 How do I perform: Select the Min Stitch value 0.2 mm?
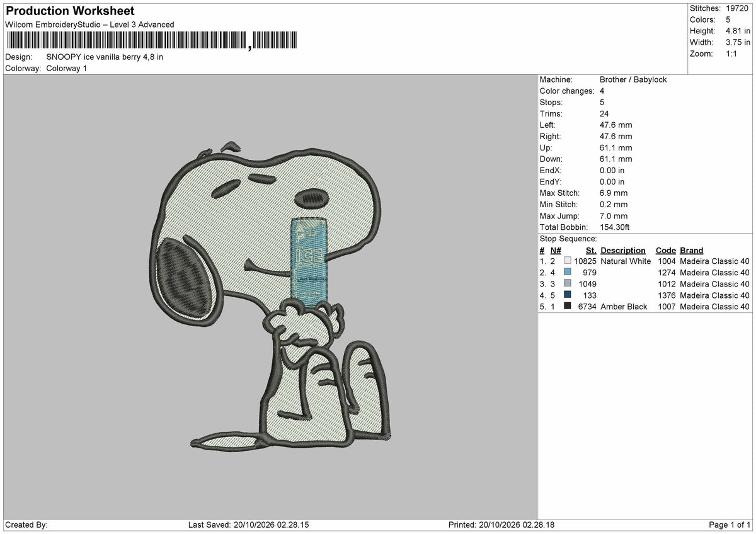click(x=614, y=204)
